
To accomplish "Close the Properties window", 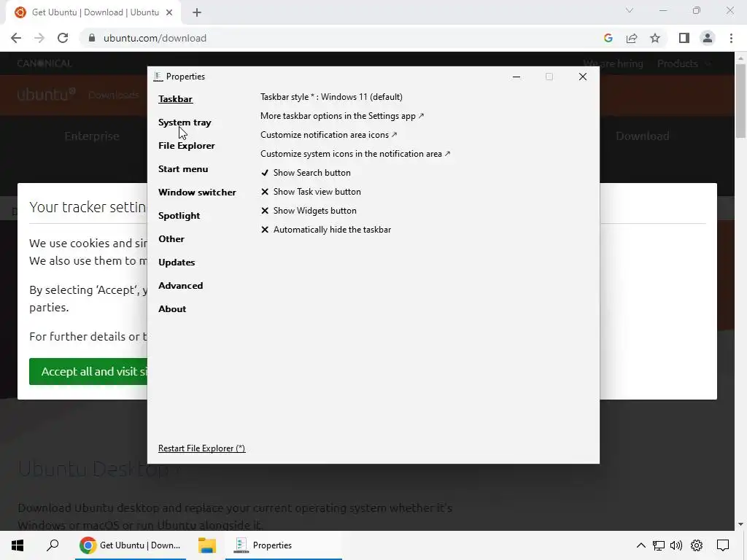I will pyautogui.click(x=582, y=77).
